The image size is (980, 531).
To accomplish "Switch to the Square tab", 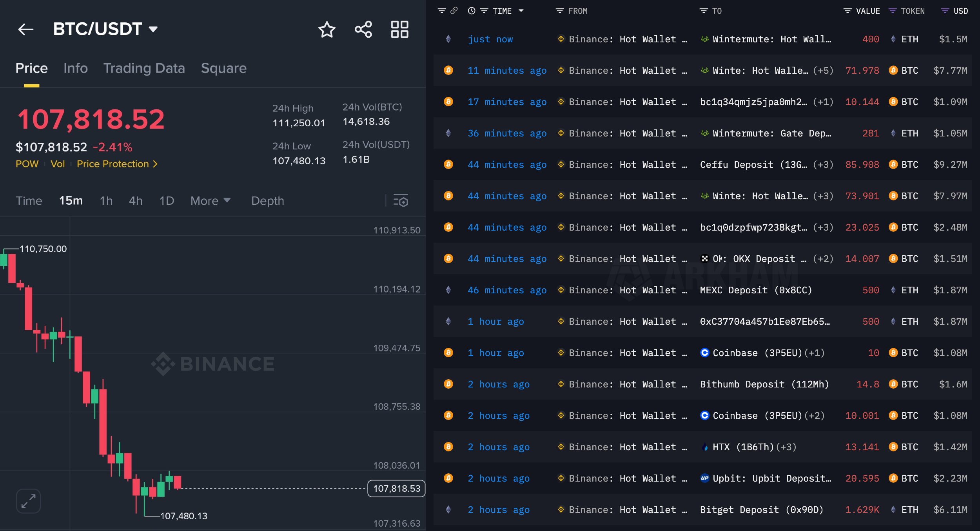I will click(224, 68).
